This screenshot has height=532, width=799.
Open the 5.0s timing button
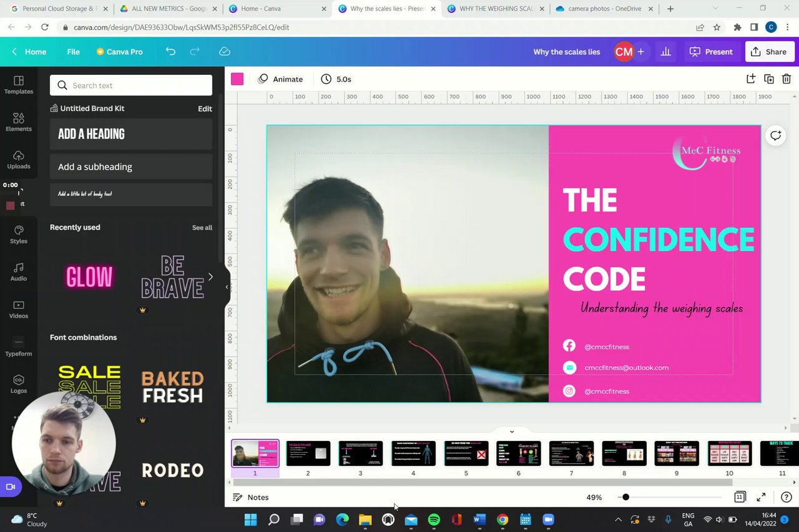(336, 79)
